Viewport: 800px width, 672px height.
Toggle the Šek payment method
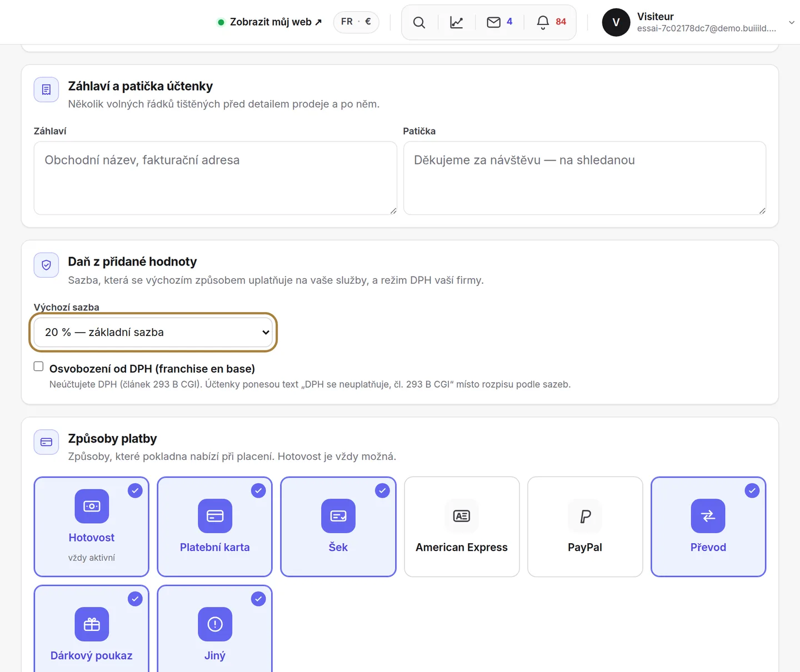click(x=338, y=526)
